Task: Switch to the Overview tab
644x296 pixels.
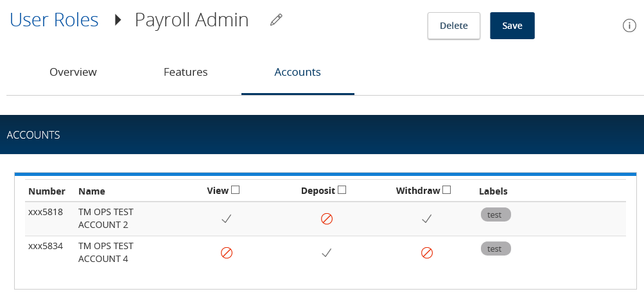Action: point(73,72)
